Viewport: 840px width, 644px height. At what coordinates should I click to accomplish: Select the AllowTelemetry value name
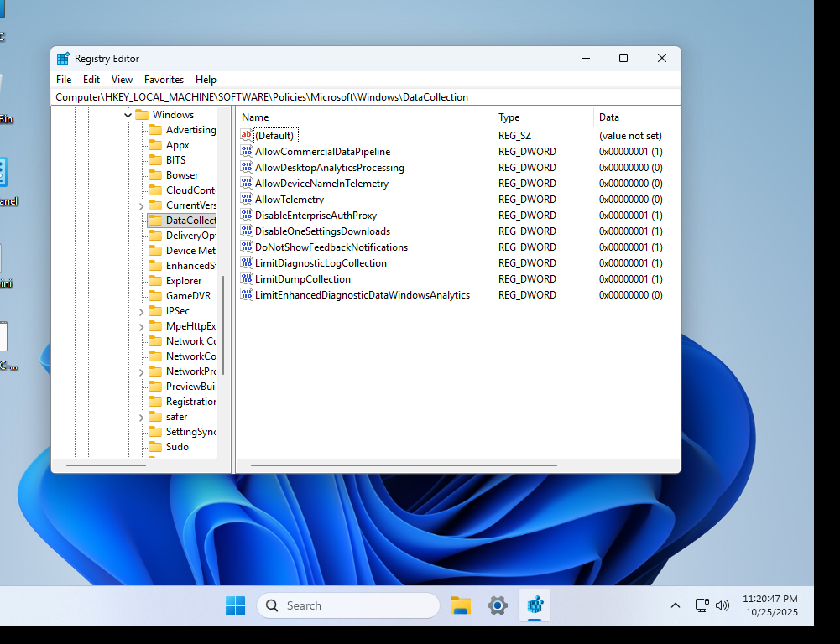pyautogui.click(x=290, y=199)
